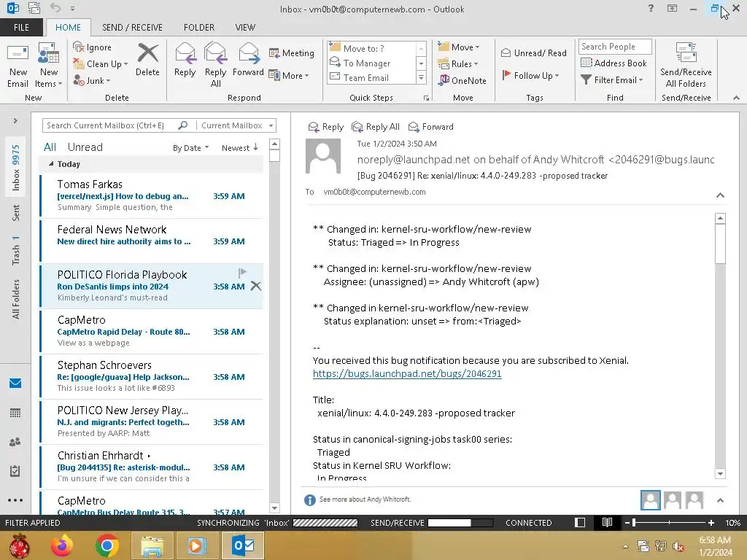Click the ribbon Reply button
Screen dimensions: 747x560
point(185,60)
